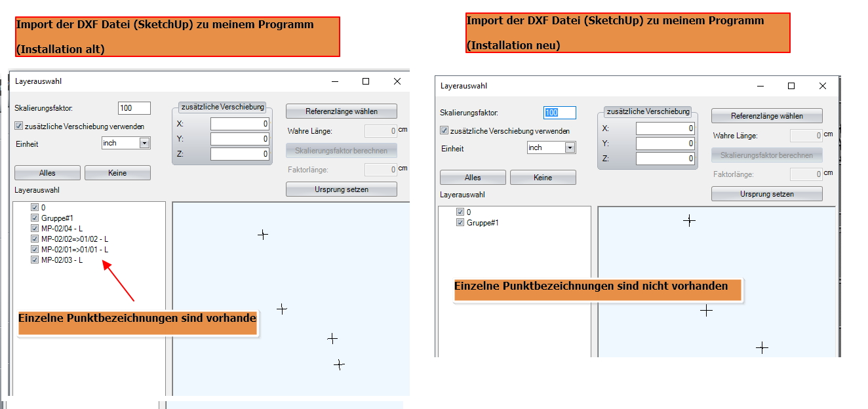Toggle the MP-02/02=>01/02 - L layer checkbox

point(35,239)
